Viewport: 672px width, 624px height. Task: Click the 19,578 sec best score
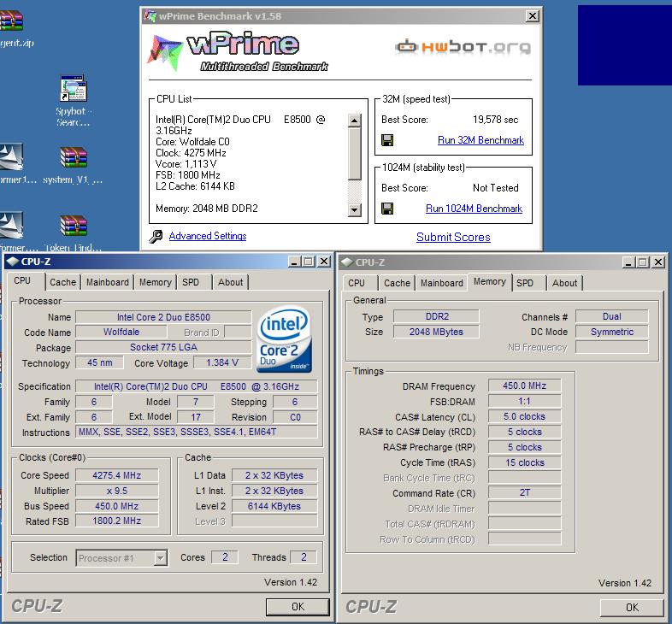495,120
